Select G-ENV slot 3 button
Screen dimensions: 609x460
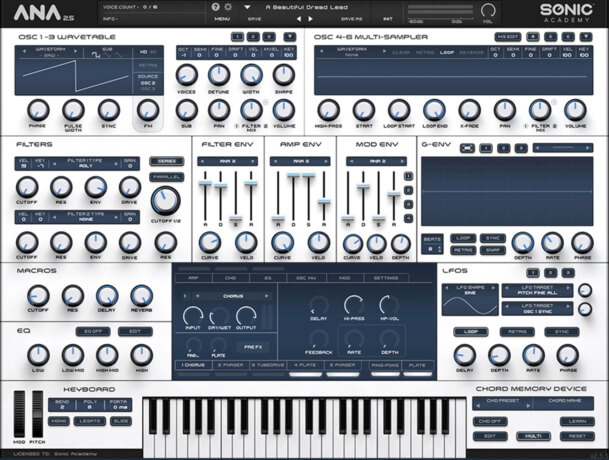(521, 148)
